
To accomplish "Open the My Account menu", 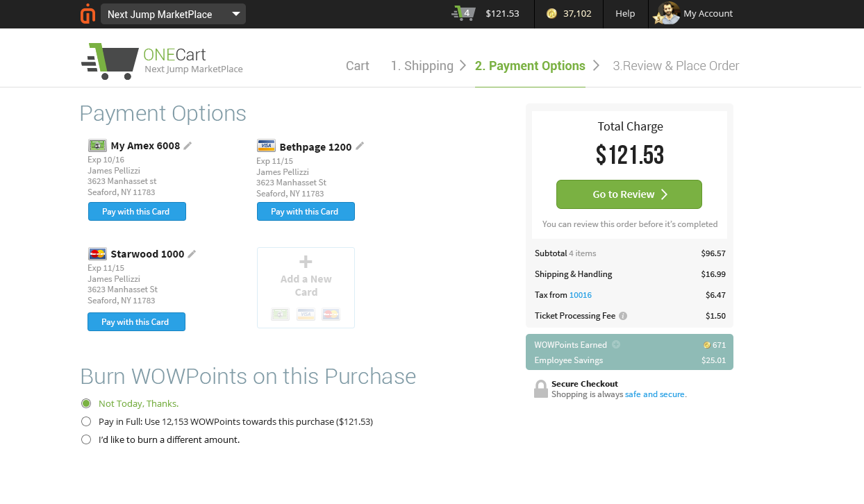I will (708, 13).
